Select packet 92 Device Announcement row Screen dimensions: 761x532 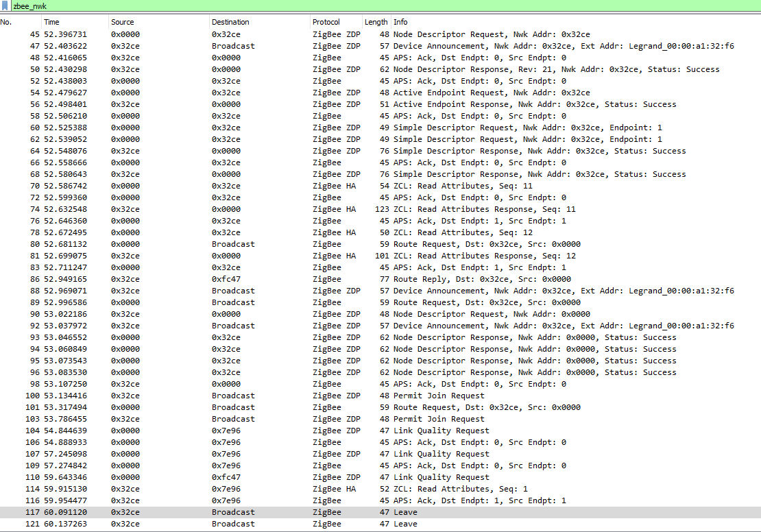tap(380, 326)
